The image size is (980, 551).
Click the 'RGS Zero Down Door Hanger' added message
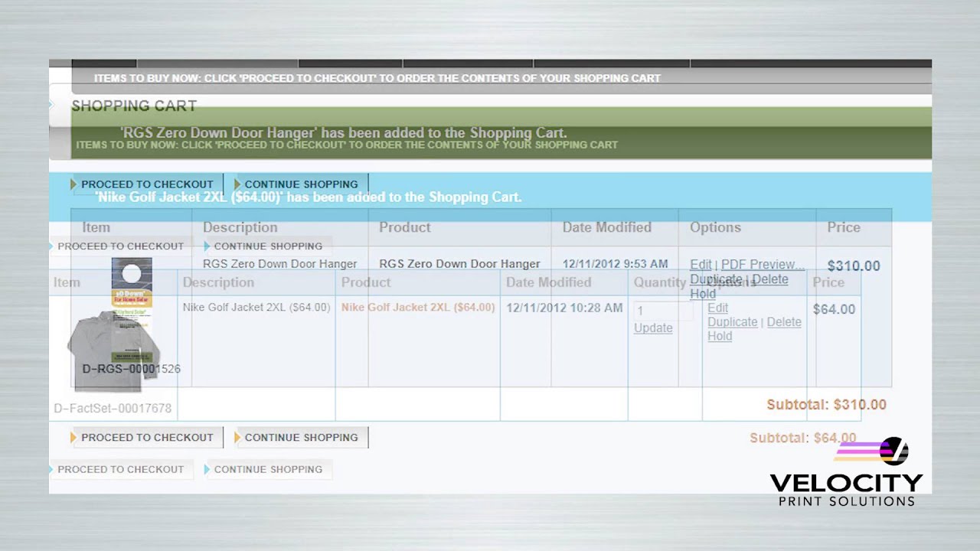(344, 133)
